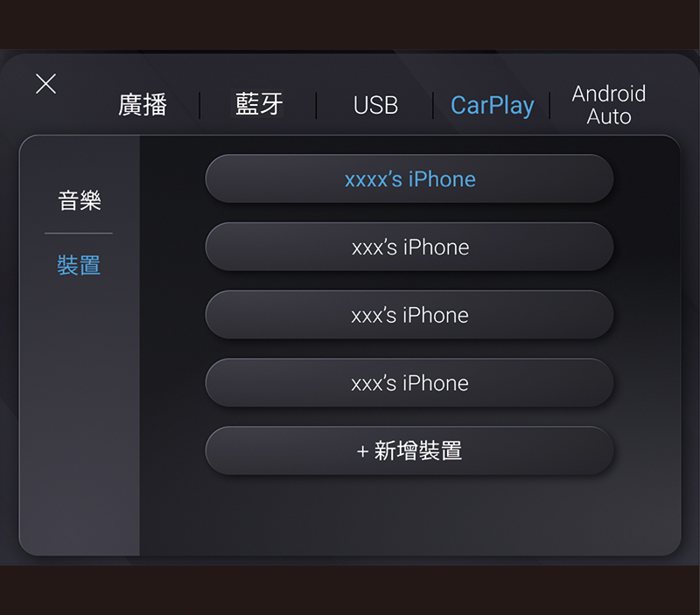Pick the middle xxx's iPhone of three white entries
The image size is (700, 615).
coord(409,315)
